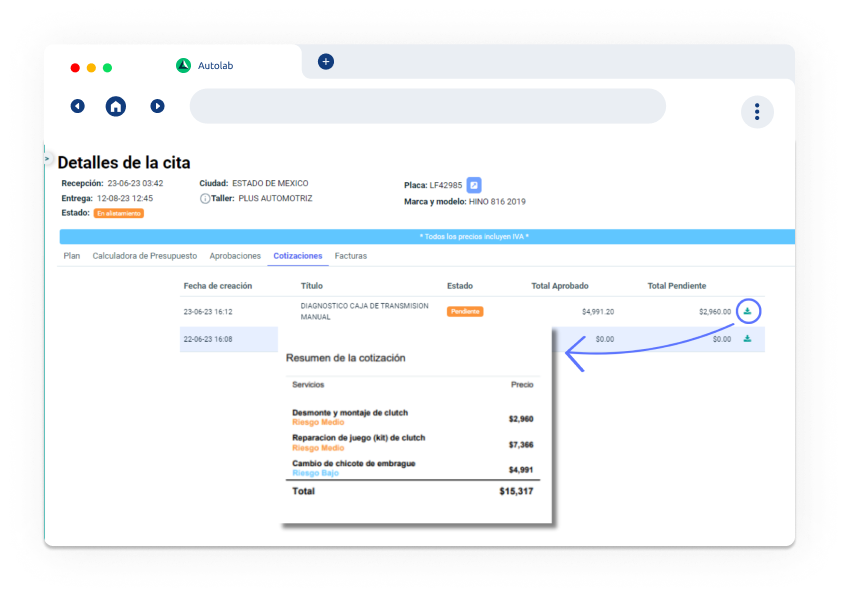The image size is (846, 597).
Task: Open the three-dot browser menu
Action: click(757, 112)
